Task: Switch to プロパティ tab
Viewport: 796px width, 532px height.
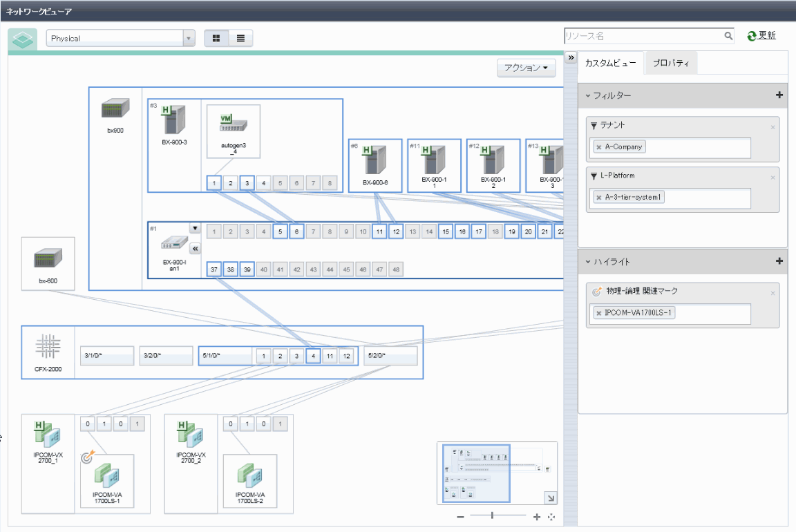Action: (671, 63)
